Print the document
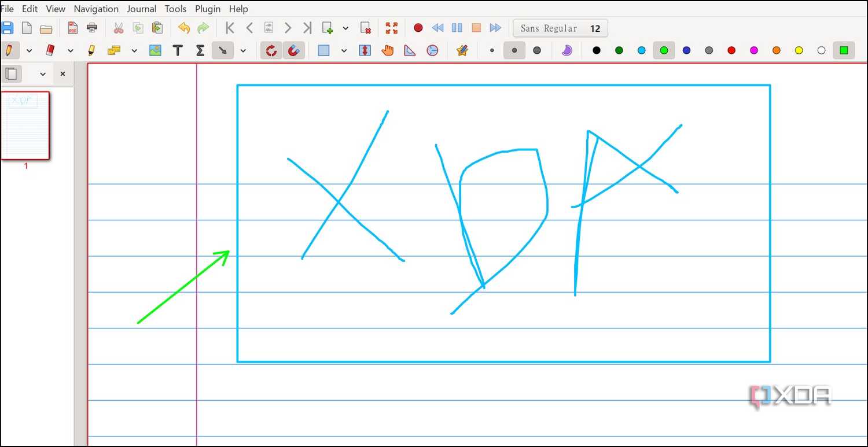The width and height of the screenshot is (868, 447). pos(92,28)
